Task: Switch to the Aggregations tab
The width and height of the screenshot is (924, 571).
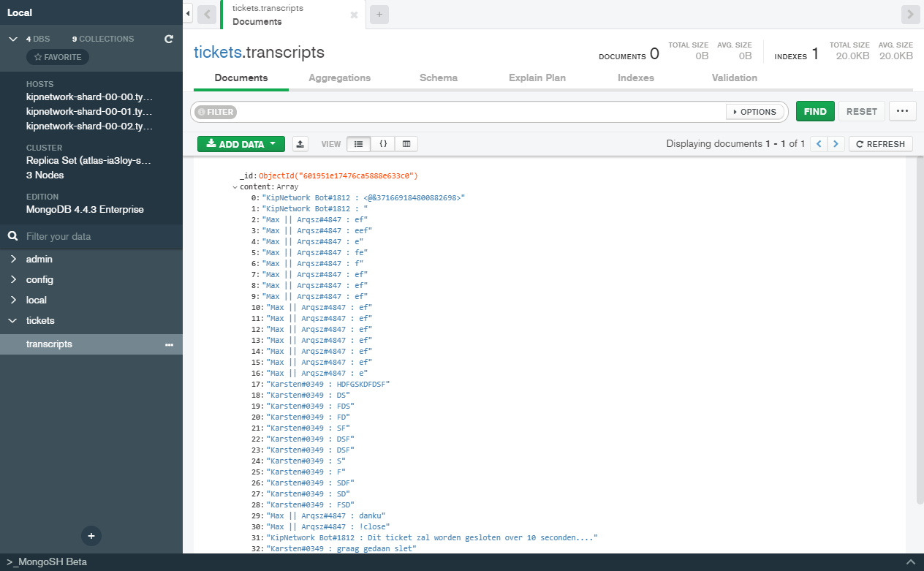Action: 339,77
